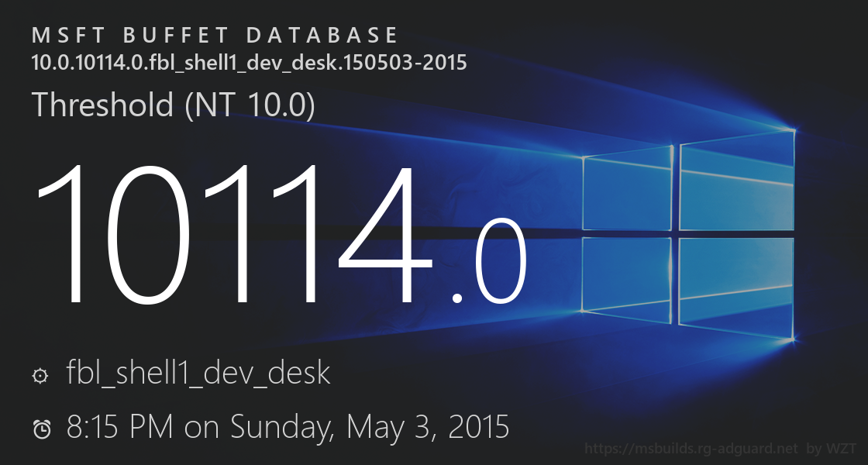This screenshot has height=465, width=868.
Task: Click the bottom-right pane of the Windows logo
Action: (737, 288)
